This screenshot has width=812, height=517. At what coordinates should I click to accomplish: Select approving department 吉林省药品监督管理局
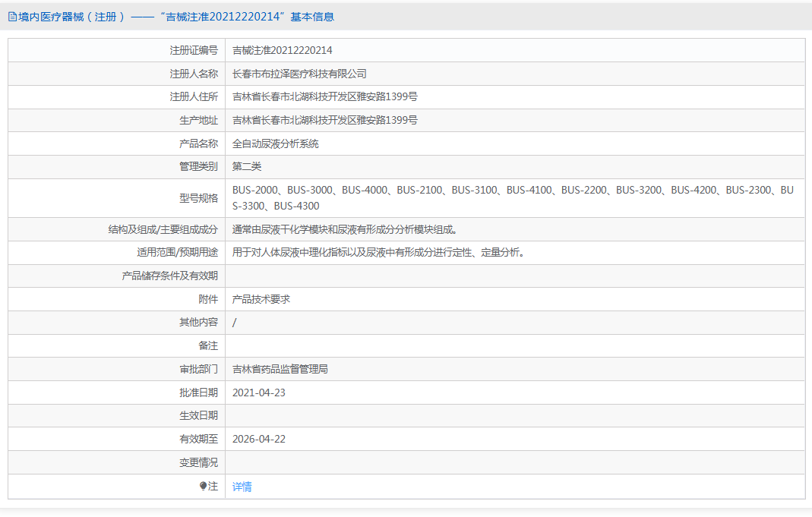coord(280,370)
